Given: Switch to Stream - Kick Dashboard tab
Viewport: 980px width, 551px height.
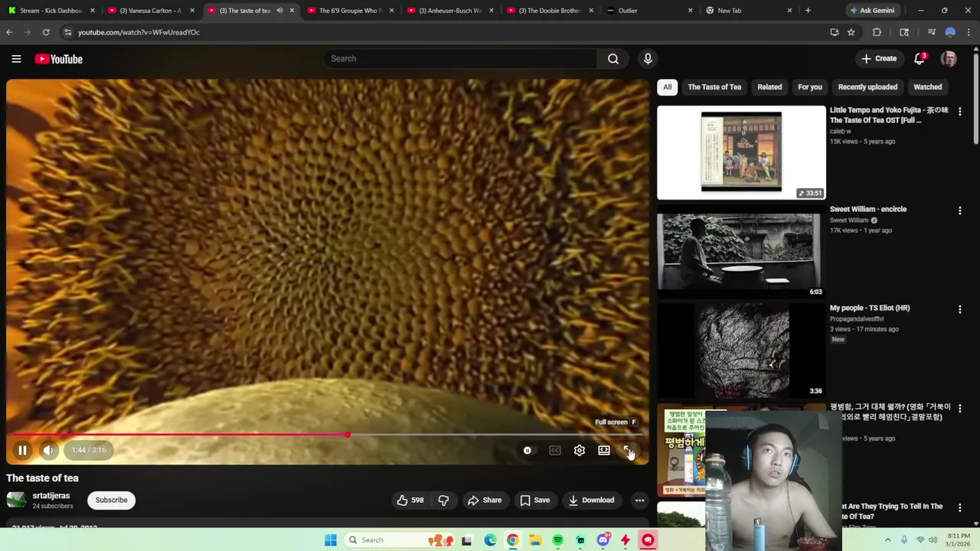Looking at the screenshot, I should 51,11.
